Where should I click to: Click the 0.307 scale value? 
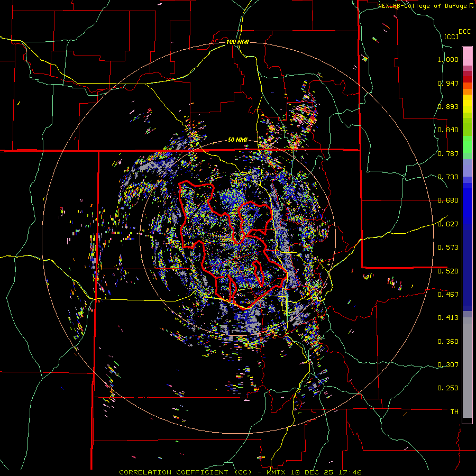[x=448, y=365]
